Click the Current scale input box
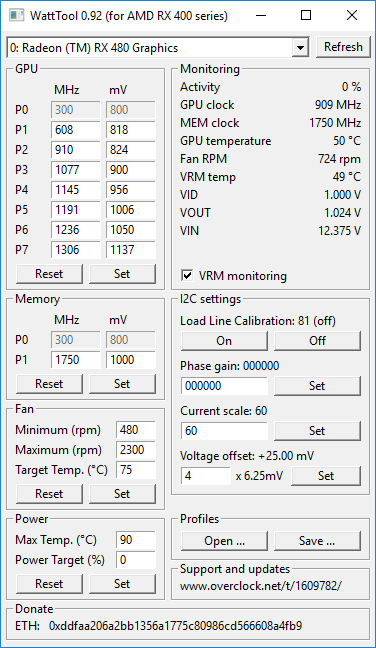 pyautogui.click(x=224, y=431)
